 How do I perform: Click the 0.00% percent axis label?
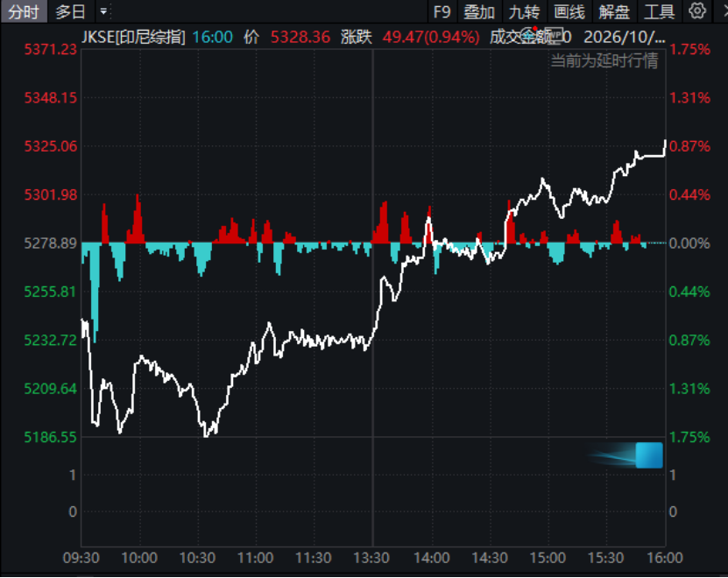[689, 243]
